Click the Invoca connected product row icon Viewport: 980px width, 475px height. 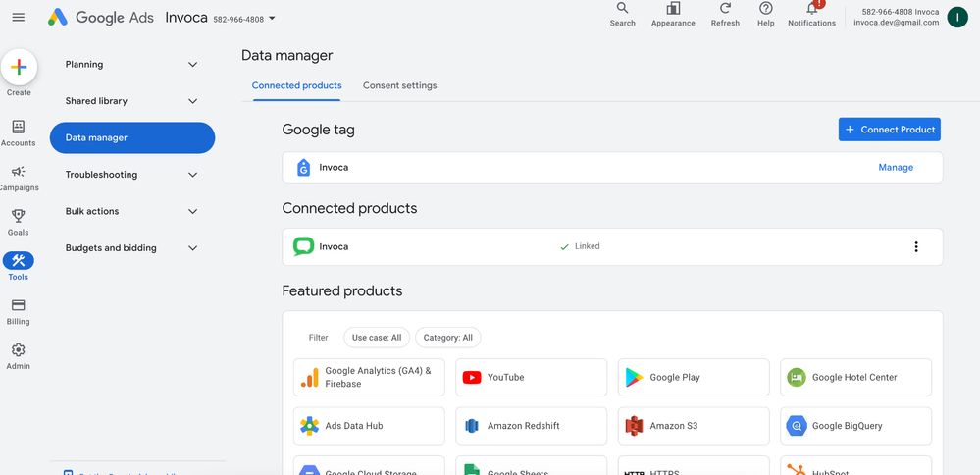point(304,246)
